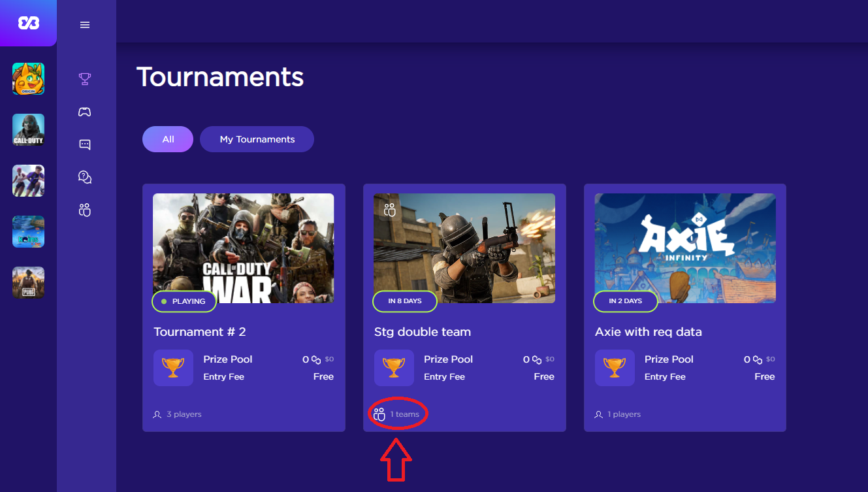The image size is (868, 492).
Task: Open the Tournaments trophy icon in sidebar
Action: click(x=85, y=78)
